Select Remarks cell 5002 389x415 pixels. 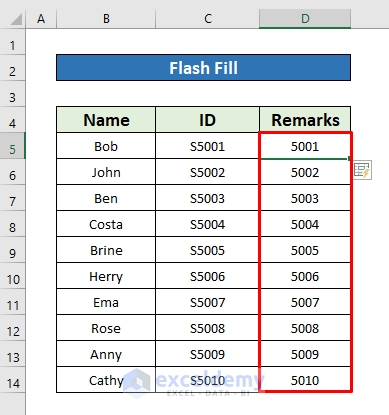[x=305, y=172]
